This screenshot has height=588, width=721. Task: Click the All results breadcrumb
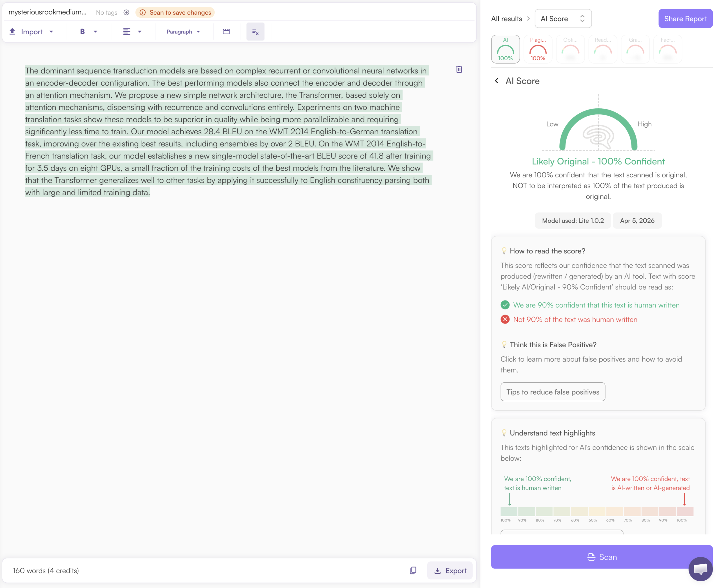click(x=506, y=19)
